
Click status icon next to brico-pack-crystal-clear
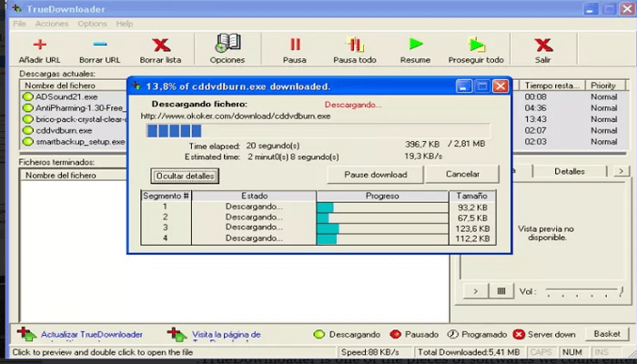point(27,119)
